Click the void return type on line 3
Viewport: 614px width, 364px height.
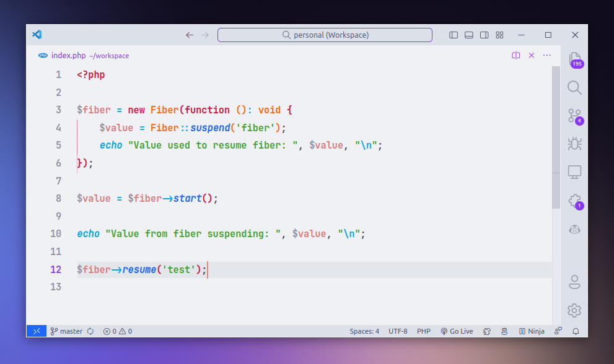[x=270, y=110]
